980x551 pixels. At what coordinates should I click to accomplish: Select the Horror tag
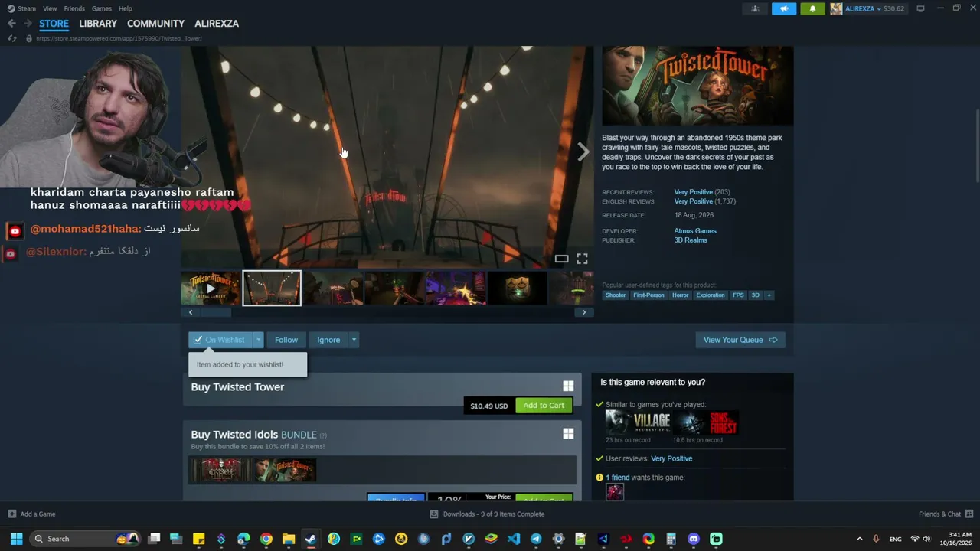coord(680,295)
